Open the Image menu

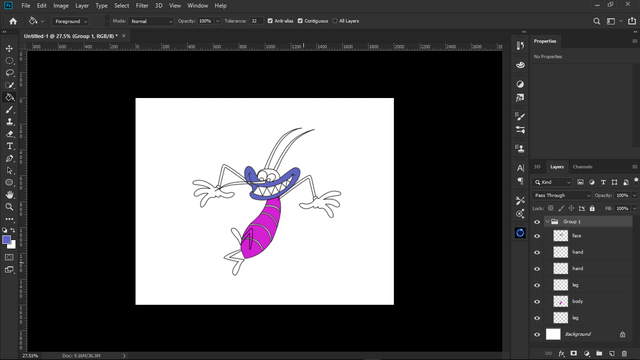click(61, 6)
